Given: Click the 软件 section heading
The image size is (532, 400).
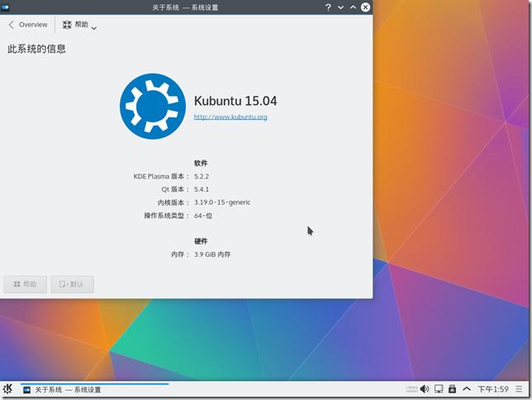Looking at the screenshot, I should tap(201, 164).
